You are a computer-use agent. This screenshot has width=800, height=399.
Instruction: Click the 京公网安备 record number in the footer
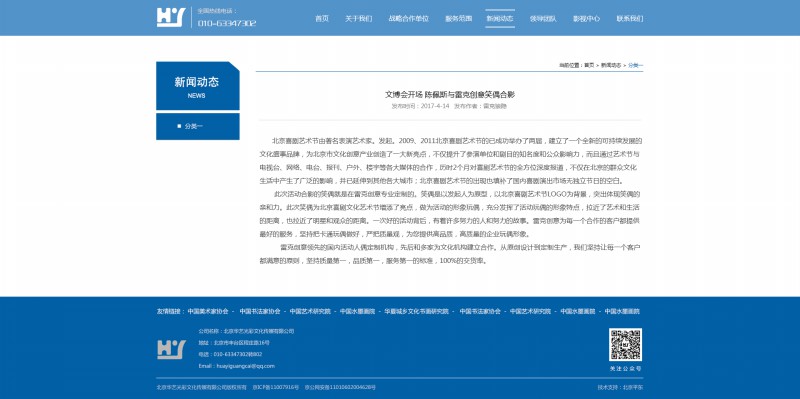pos(340,387)
